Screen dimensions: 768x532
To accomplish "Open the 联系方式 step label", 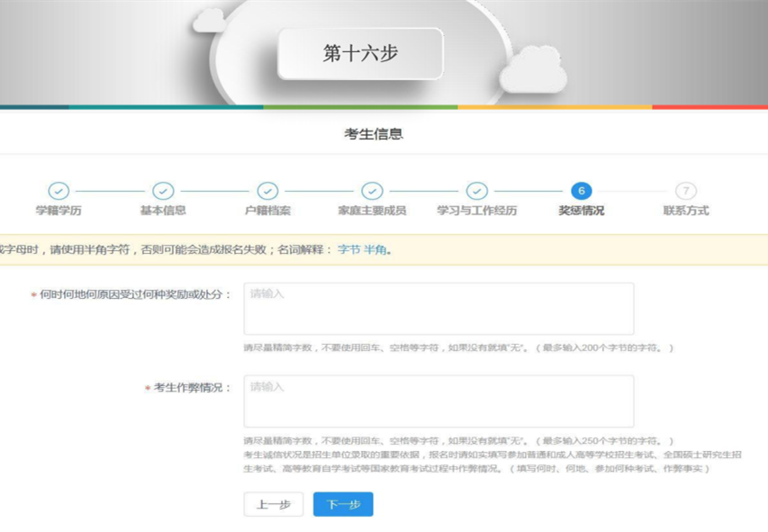I will pyautogui.click(x=686, y=211).
